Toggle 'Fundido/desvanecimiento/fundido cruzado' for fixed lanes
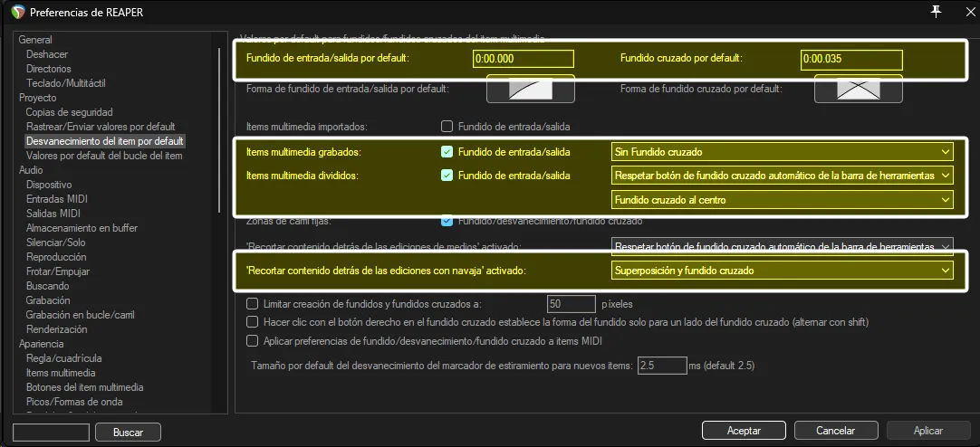This screenshot has height=447, width=980. click(x=447, y=221)
